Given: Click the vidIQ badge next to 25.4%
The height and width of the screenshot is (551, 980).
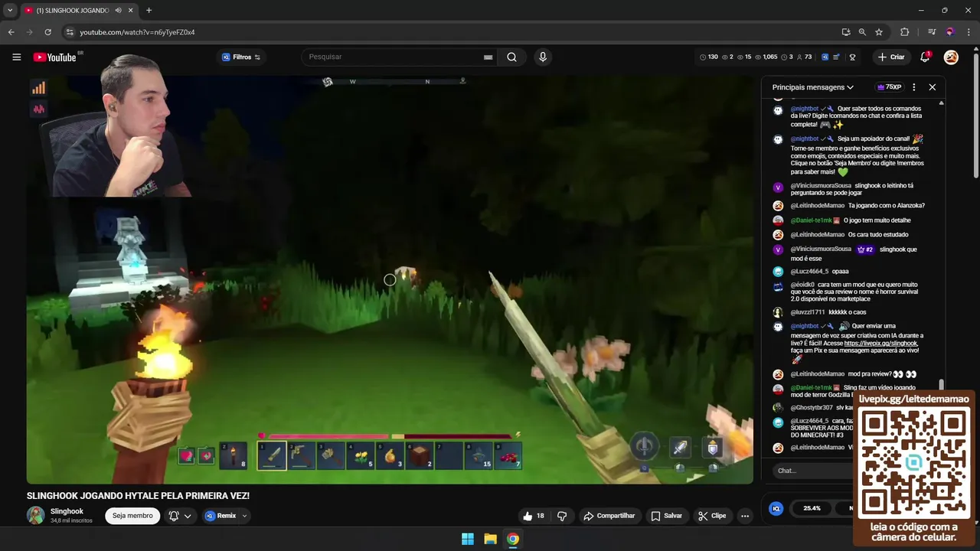Looking at the screenshot, I should click(x=776, y=508).
